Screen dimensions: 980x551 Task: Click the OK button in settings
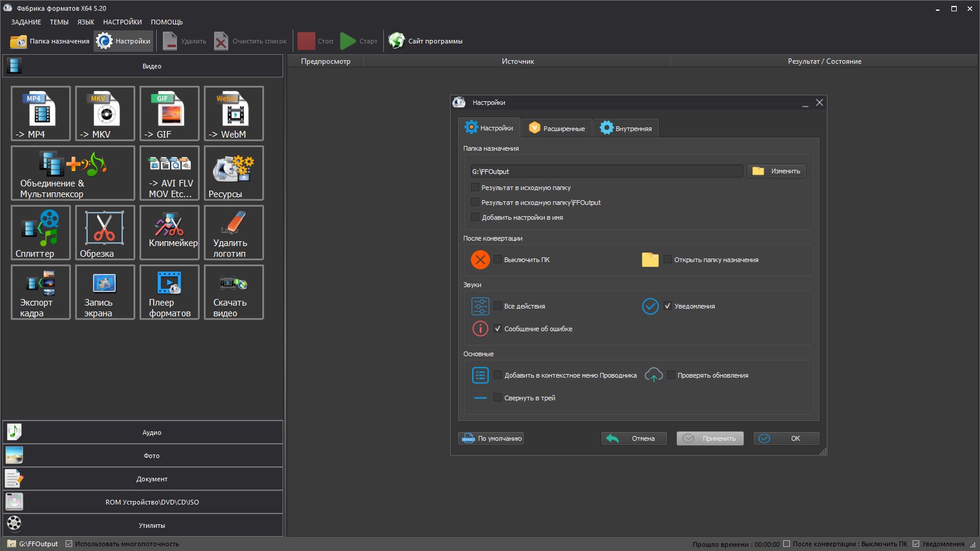tap(786, 438)
